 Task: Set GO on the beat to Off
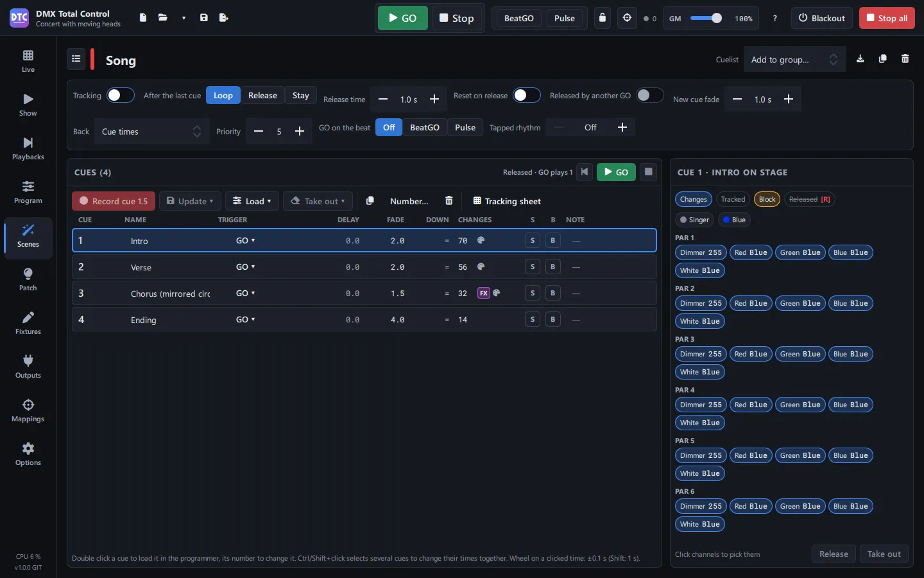point(389,127)
